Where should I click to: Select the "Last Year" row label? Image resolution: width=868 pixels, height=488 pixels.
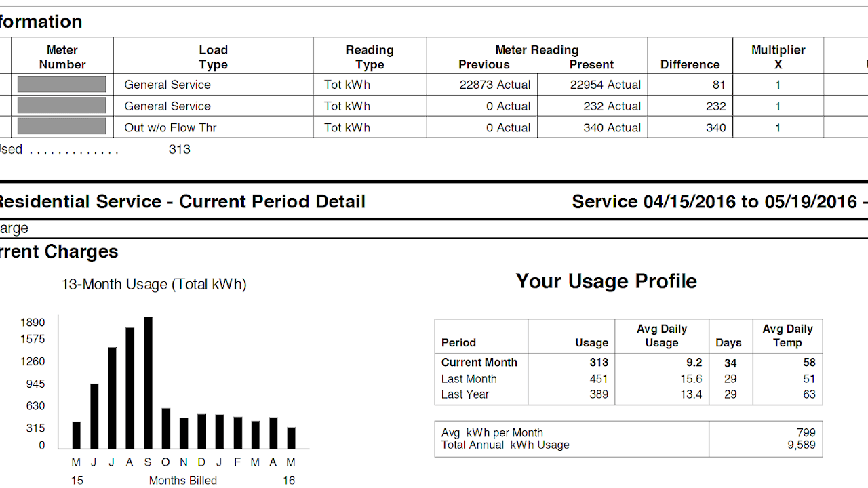pos(465,394)
